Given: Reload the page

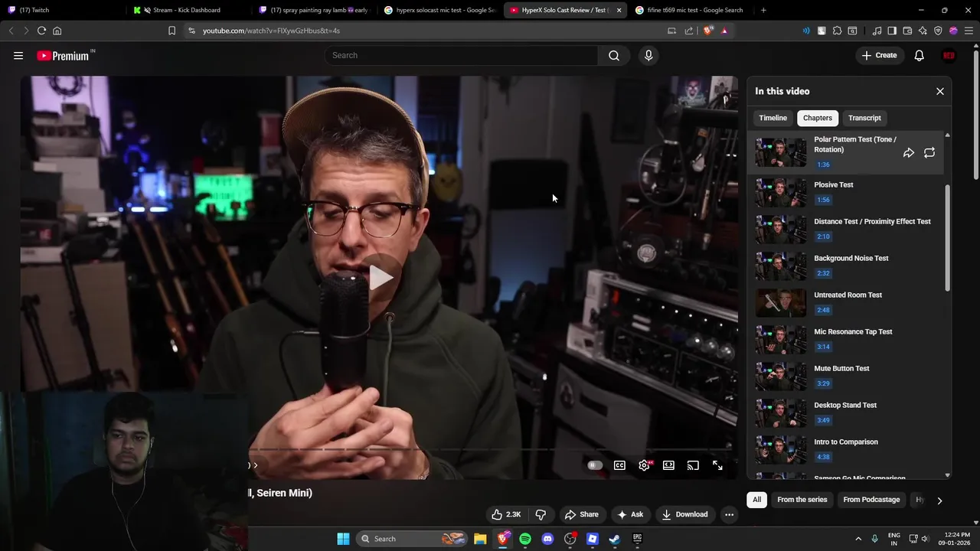Looking at the screenshot, I should tap(41, 31).
